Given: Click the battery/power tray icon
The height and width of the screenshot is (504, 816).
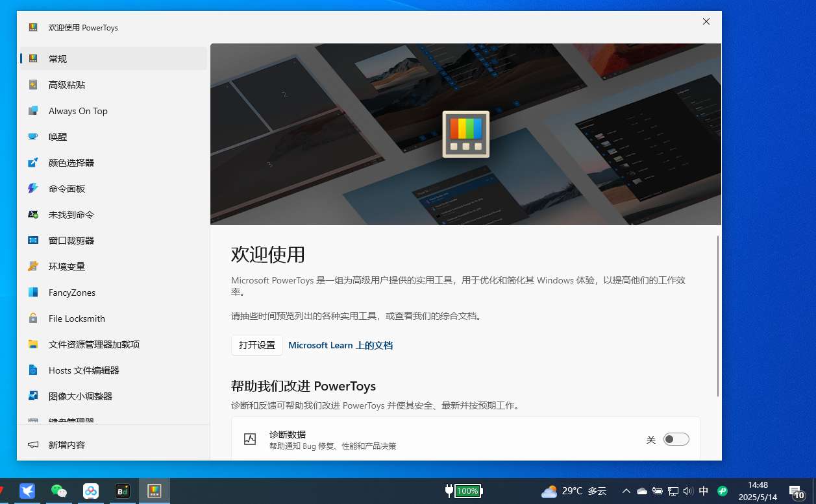Looking at the screenshot, I should click(x=657, y=491).
